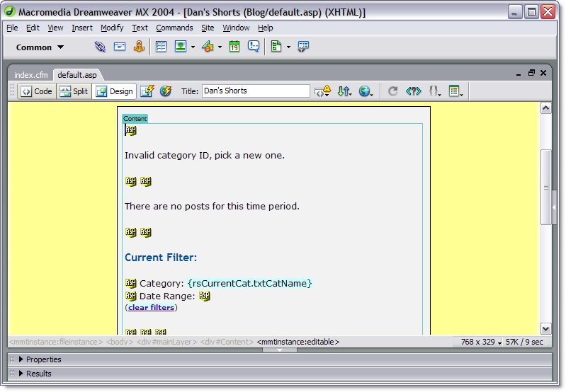Image resolution: width=566 pixels, height=392 pixels.
Task: Click the document Title input field
Action: [x=256, y=91]
